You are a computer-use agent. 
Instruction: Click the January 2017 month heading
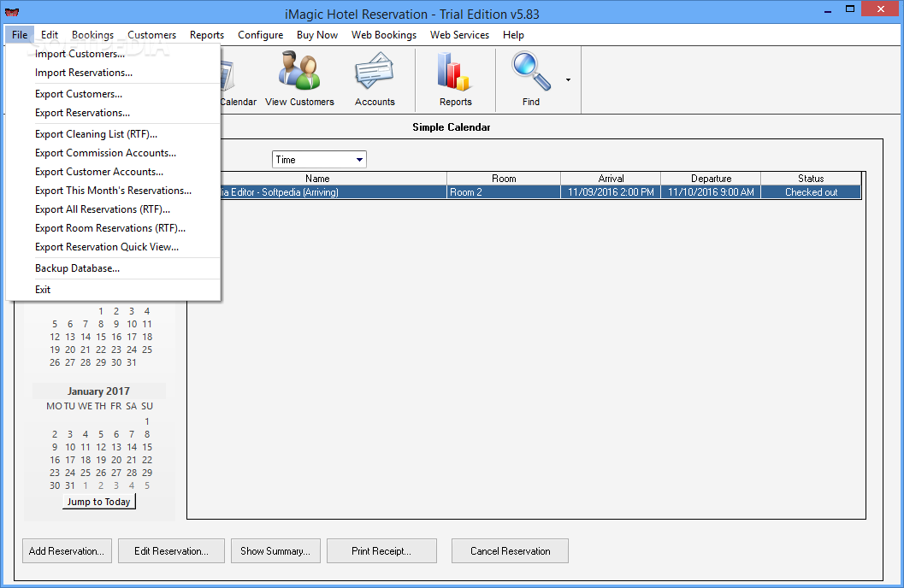click(x=98, y=391)
